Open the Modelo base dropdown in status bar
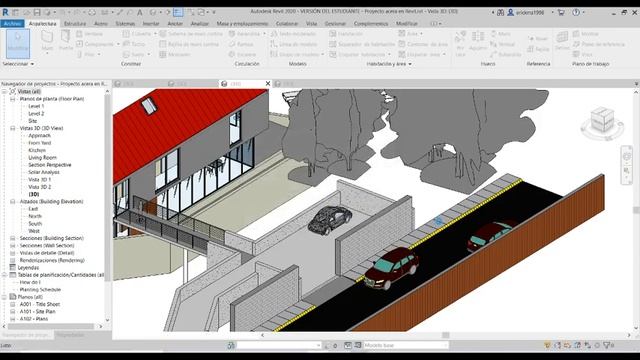The width and height of the screenshot is (640, 360). 406,345
